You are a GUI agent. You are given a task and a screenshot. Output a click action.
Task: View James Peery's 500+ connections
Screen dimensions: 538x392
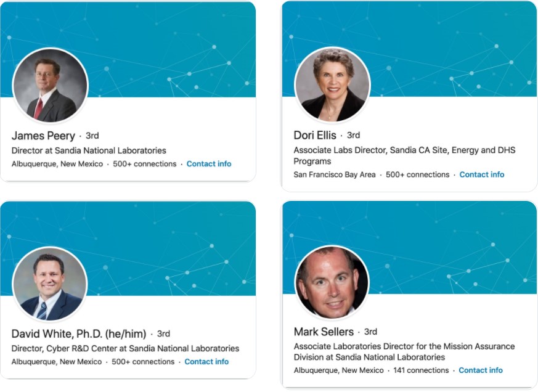click(x=144, y=164)
